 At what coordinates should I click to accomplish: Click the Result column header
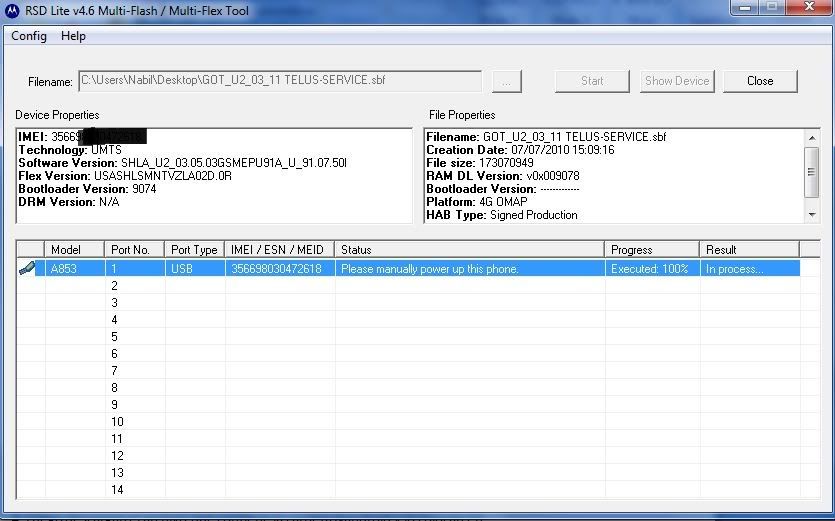click(749, 249)
